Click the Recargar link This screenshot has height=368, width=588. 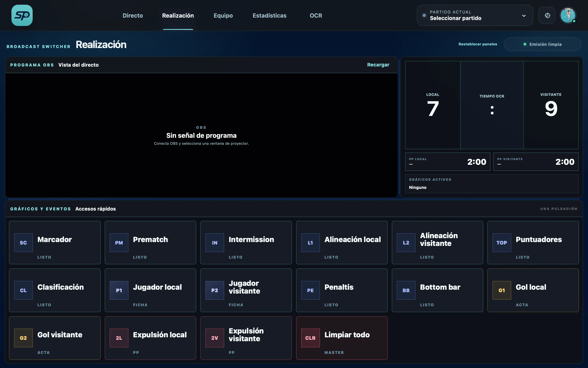pos(378,65)
